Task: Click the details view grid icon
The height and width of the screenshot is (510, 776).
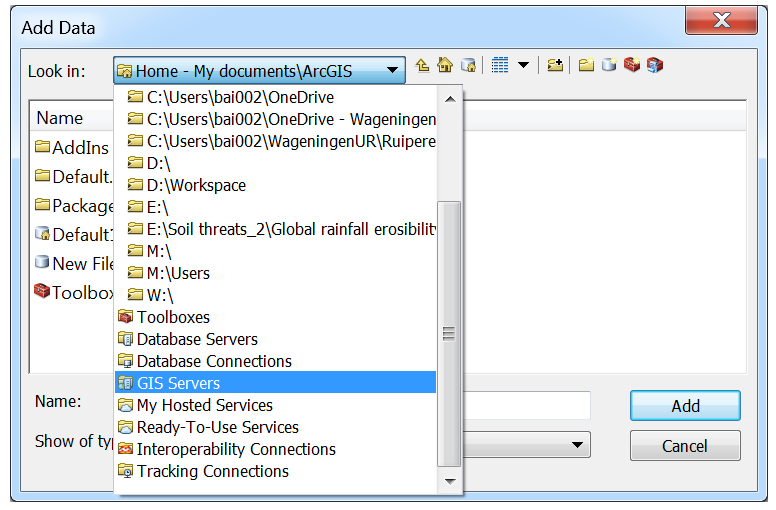Action: click(500, 66)
